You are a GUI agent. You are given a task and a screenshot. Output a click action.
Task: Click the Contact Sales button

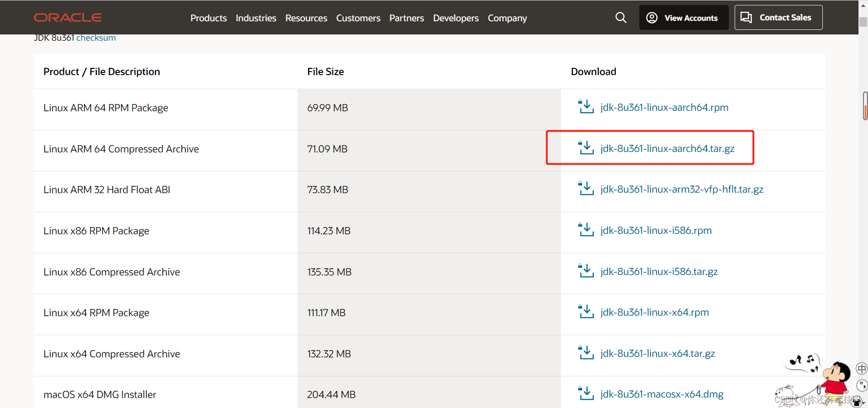(x=778, y=18)
